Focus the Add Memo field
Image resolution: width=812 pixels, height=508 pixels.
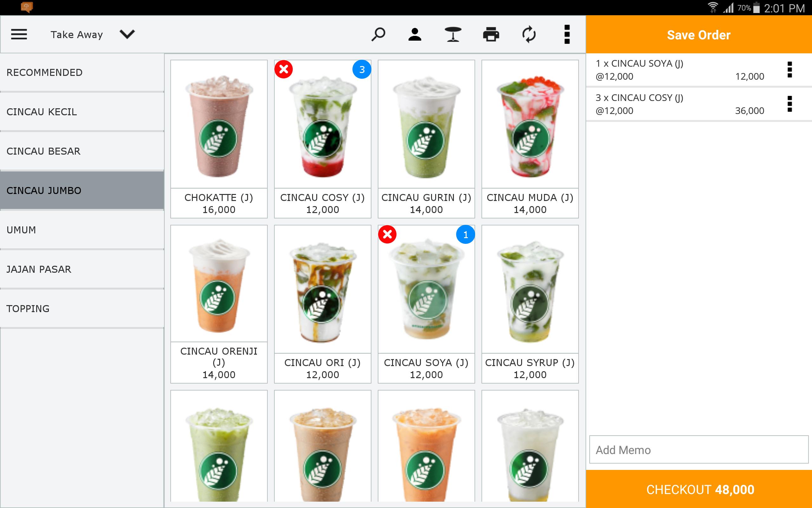[699, 450]
